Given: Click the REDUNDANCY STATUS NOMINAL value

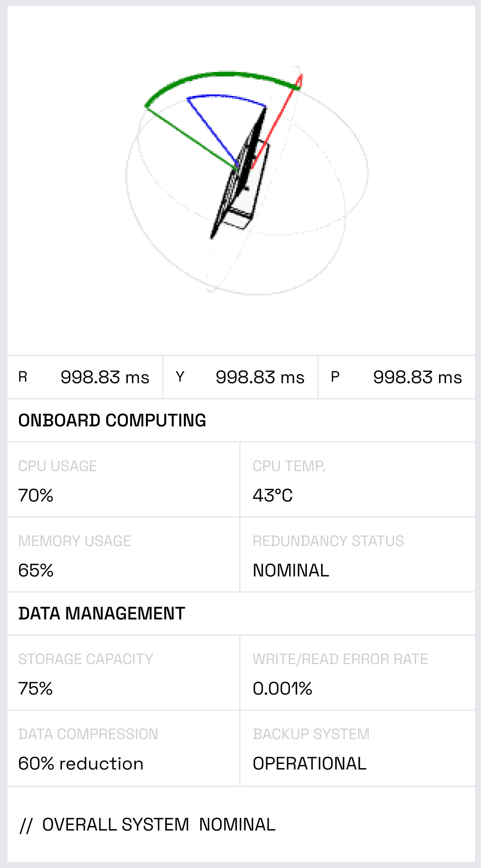Looking at the screenshot, I should pyautogui.click(x=291, y=570).
